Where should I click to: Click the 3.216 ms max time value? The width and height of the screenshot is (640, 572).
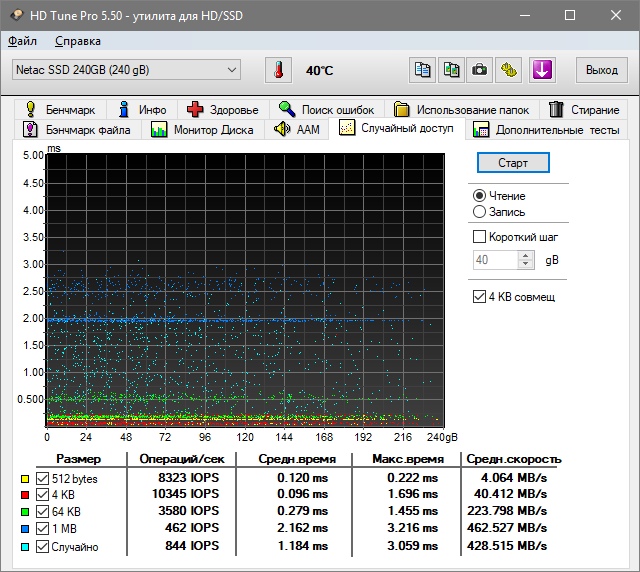click(412, 527)
